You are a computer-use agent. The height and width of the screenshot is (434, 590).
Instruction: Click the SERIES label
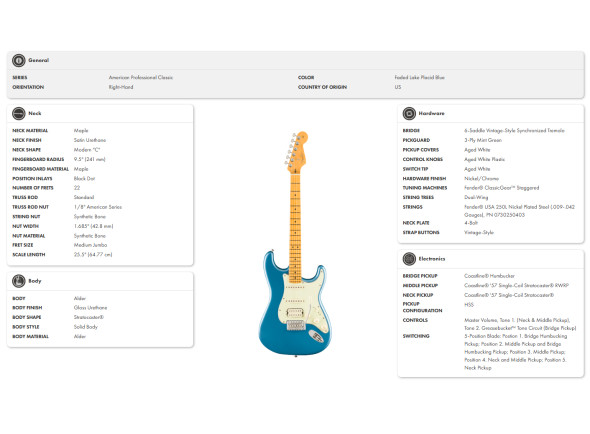coord(20,78)
